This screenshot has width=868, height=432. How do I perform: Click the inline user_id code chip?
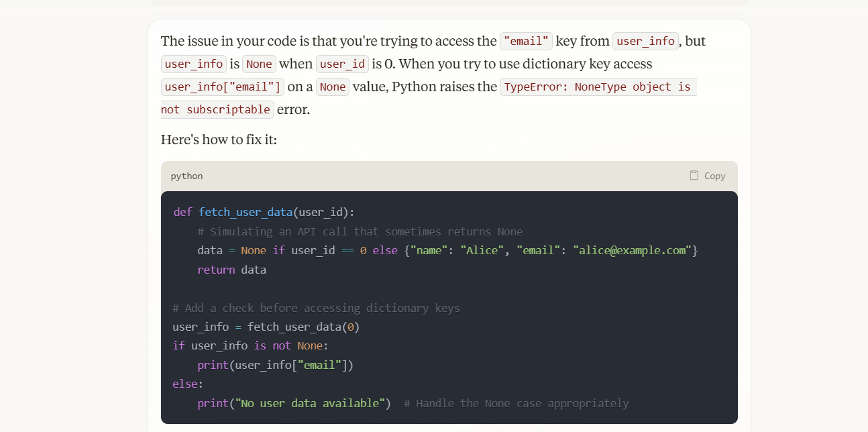pos(342,64)
